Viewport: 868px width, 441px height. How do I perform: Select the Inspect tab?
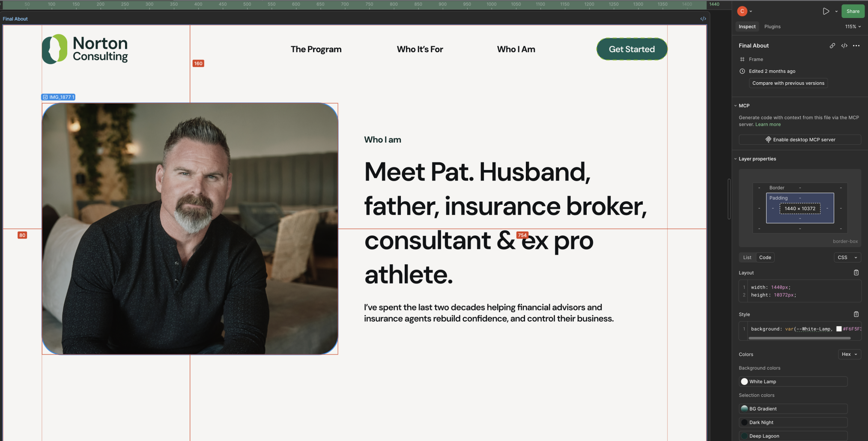pos(747,27)
